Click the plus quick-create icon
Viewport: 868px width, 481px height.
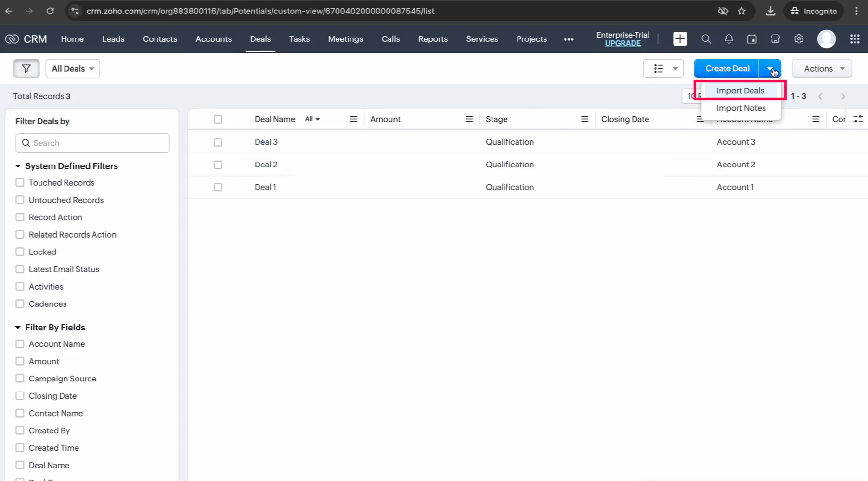tap(680, 39)
